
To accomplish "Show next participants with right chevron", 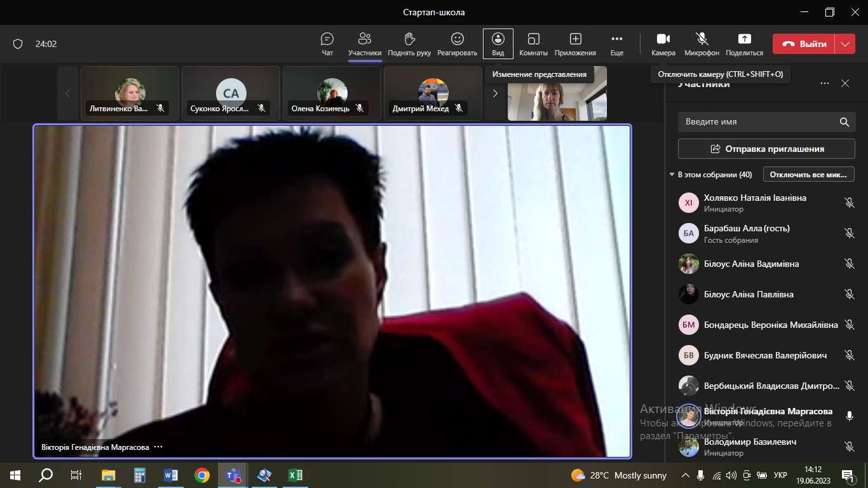I will coord(495,93).
